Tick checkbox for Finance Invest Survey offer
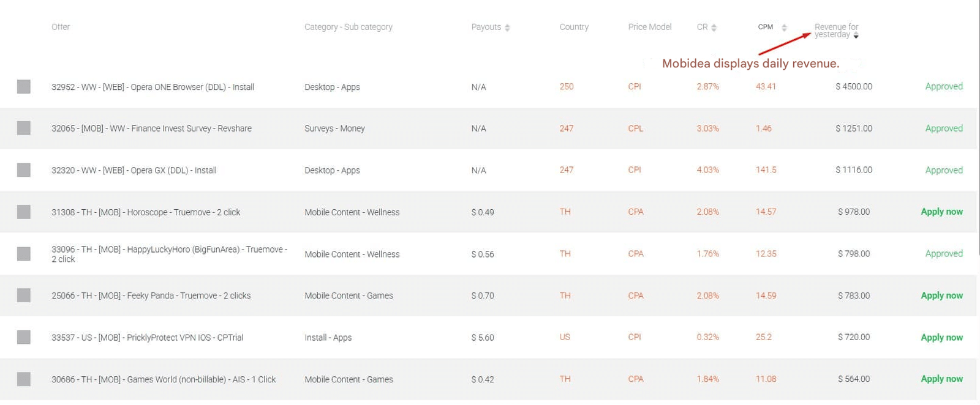The height and width of the screenshot is (405, 980). coord(24,128)
